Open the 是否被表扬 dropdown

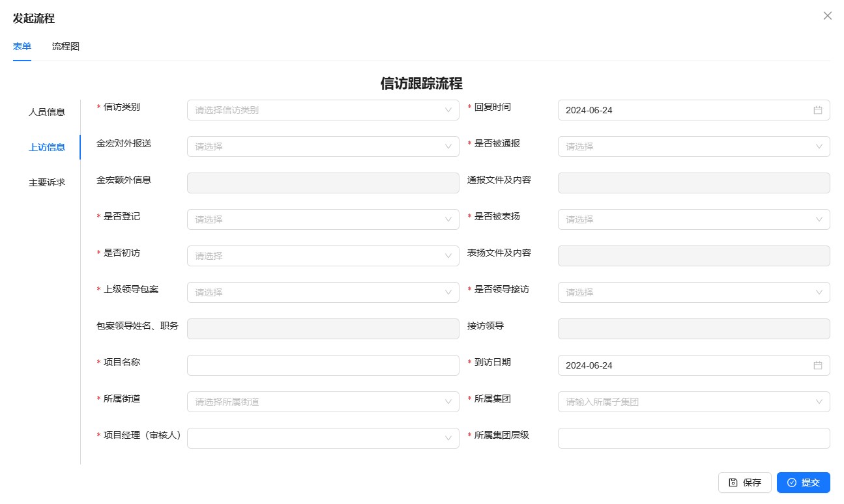coord(693,219)
